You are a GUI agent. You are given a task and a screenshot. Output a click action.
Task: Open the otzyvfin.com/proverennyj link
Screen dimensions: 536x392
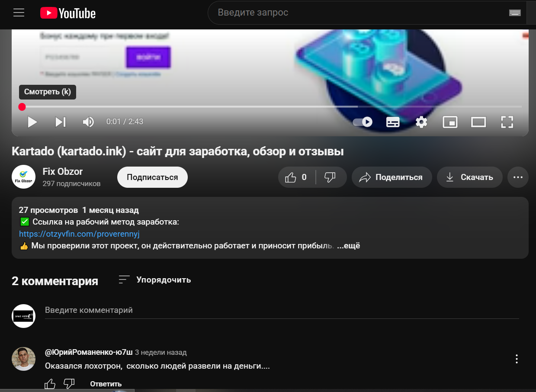tap(79, 234)
